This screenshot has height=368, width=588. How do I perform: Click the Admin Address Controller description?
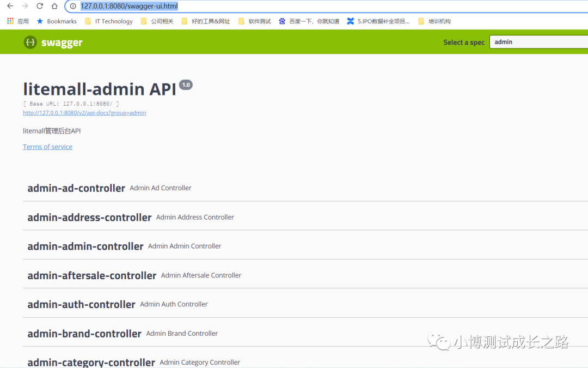click(195, 217)
